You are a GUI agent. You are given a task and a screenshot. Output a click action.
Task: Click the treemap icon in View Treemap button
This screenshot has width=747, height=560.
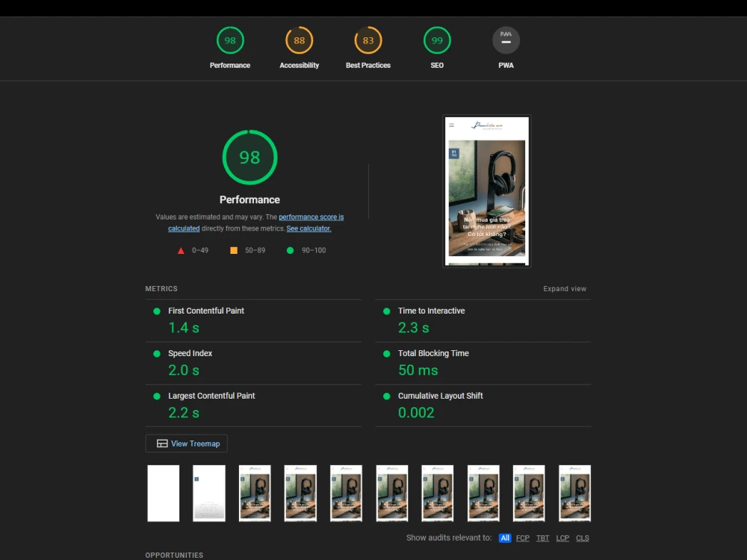click(x=162, y=444)
